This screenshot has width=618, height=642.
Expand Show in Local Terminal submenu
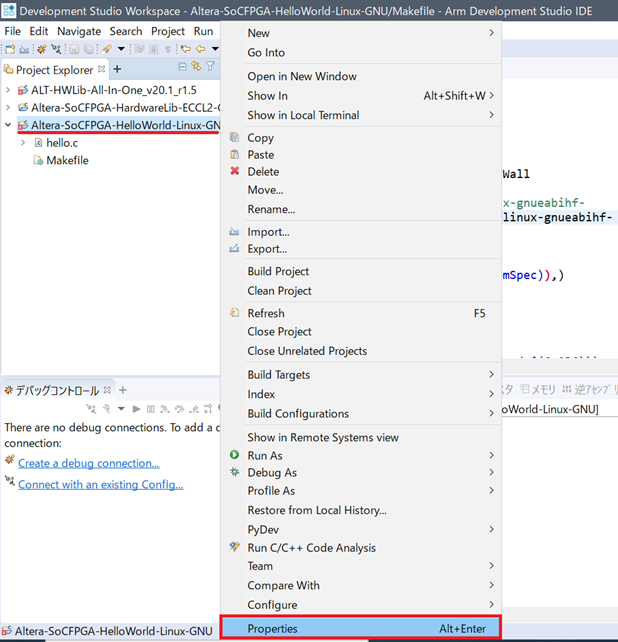(x=360, y=115)
